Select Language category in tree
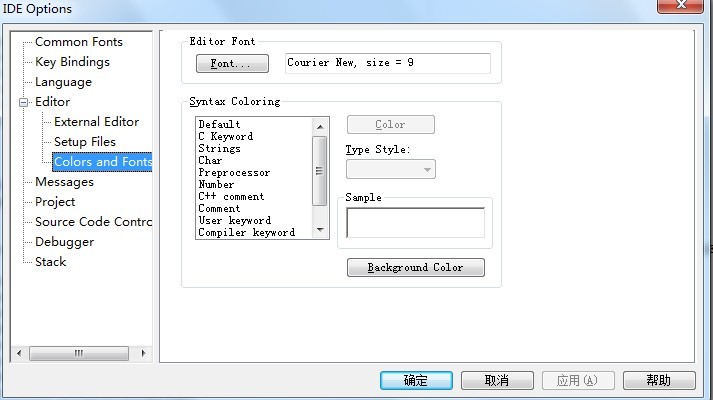Screen dimensions: 713x400 point(63,82)
